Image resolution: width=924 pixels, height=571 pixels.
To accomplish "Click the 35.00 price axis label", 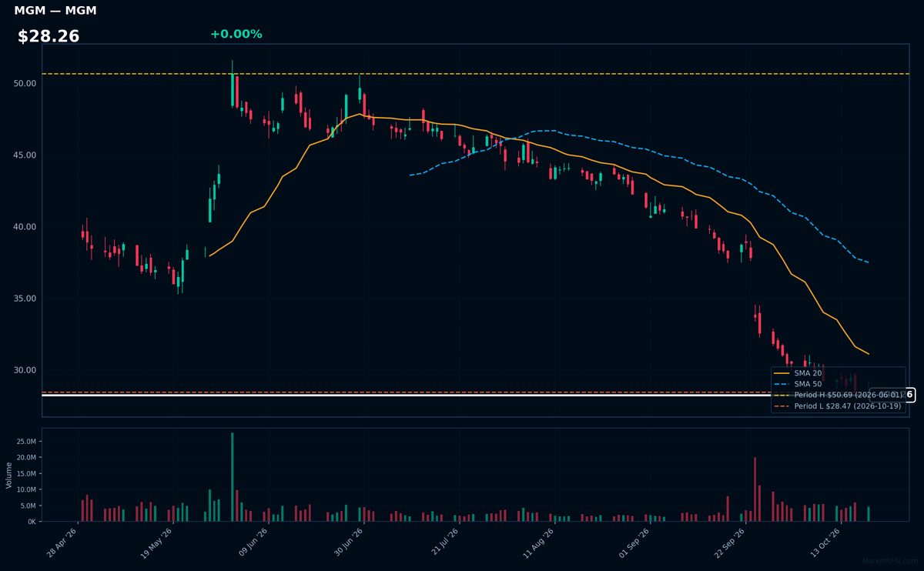I will click(x=25, y=299).
